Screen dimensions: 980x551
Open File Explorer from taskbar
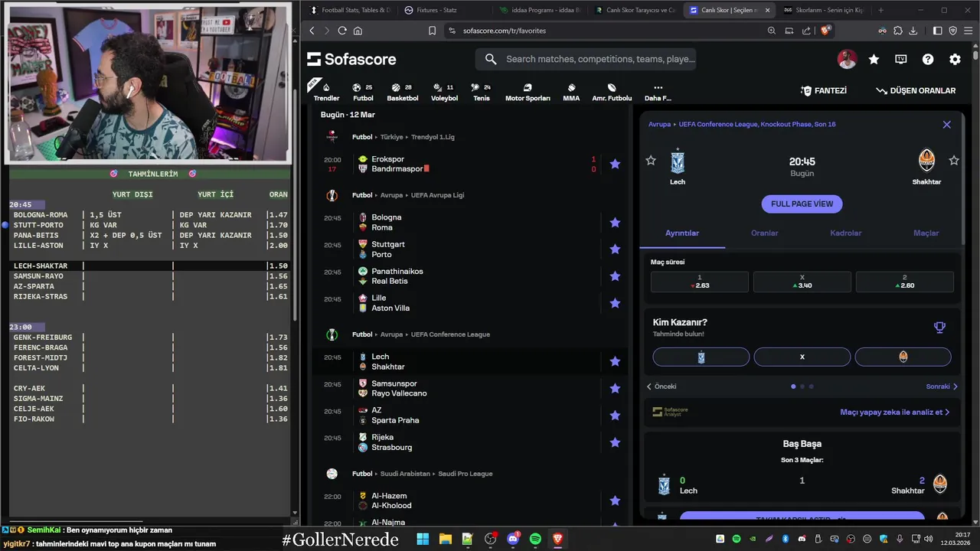tap(446, 539)
